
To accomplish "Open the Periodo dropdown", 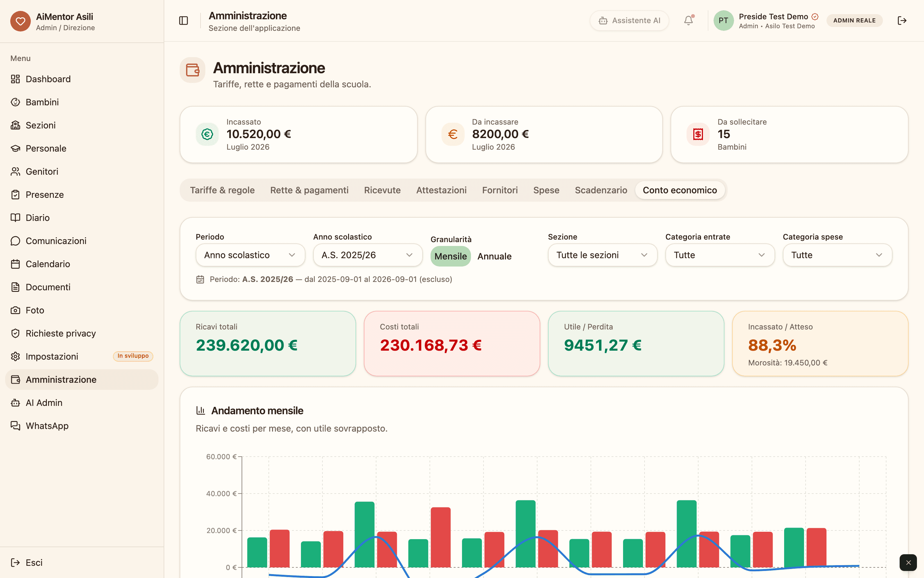I will tap(251, 255).
